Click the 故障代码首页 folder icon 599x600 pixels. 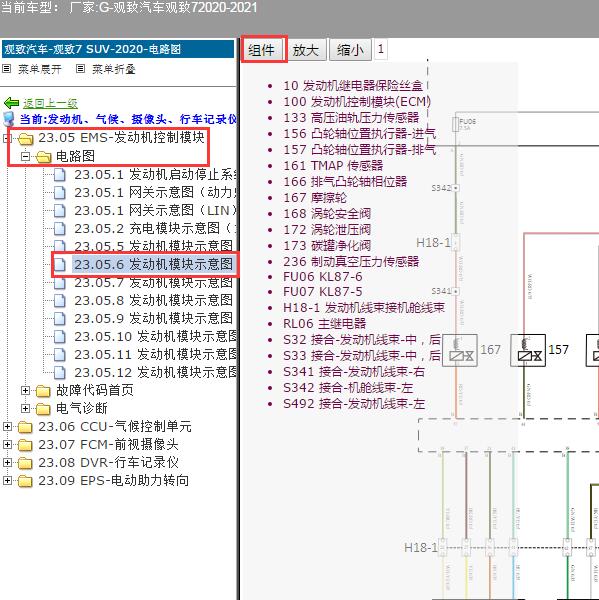pyautogui.click(x=43, y=391)
